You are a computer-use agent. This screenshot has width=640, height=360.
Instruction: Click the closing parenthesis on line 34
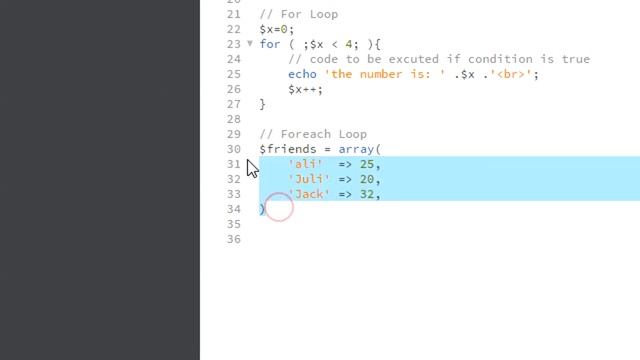click(262, 209)
